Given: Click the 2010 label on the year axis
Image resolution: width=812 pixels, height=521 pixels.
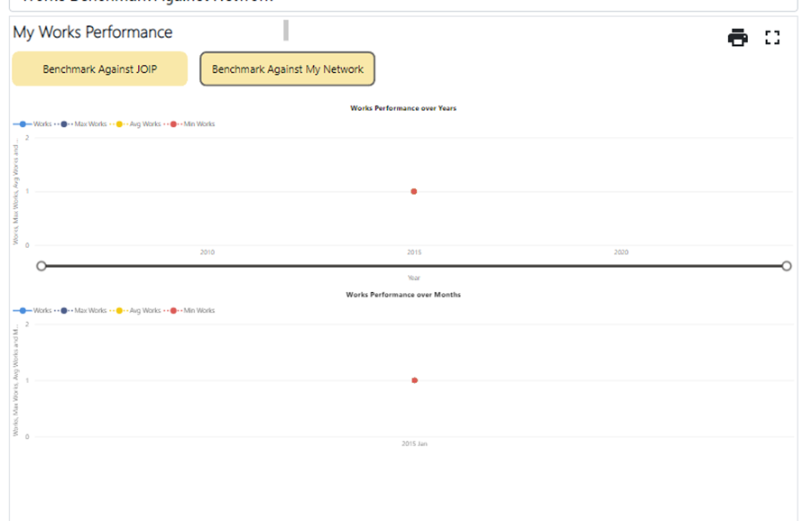Looking at the screenshot, I should click(208, 252).
